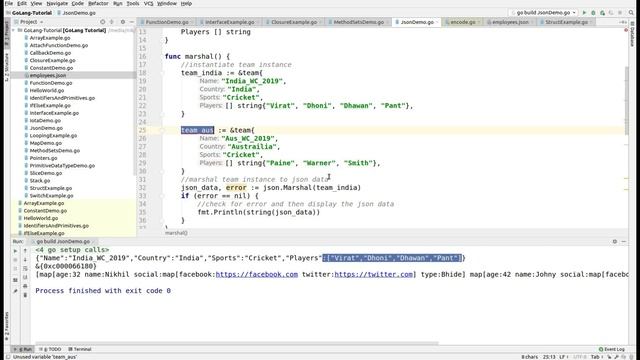Viewport: 640px width, 360px height.
Task: Expand the folded '<4 go setup calls>' line
Action: click(72, 250)
